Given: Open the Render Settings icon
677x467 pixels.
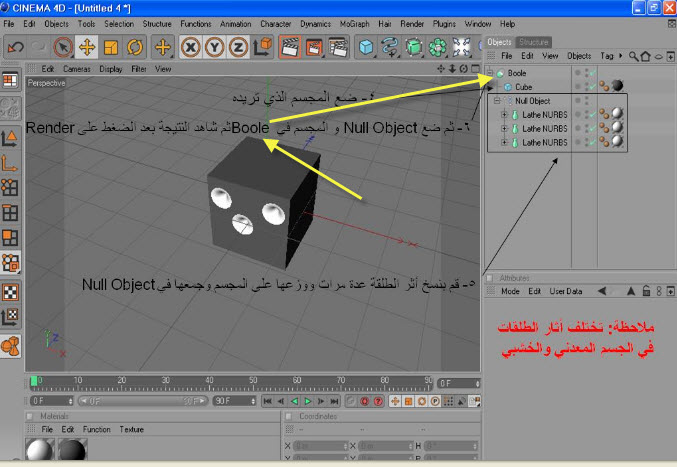Looking at the screenshot, I should click(338, 47).
